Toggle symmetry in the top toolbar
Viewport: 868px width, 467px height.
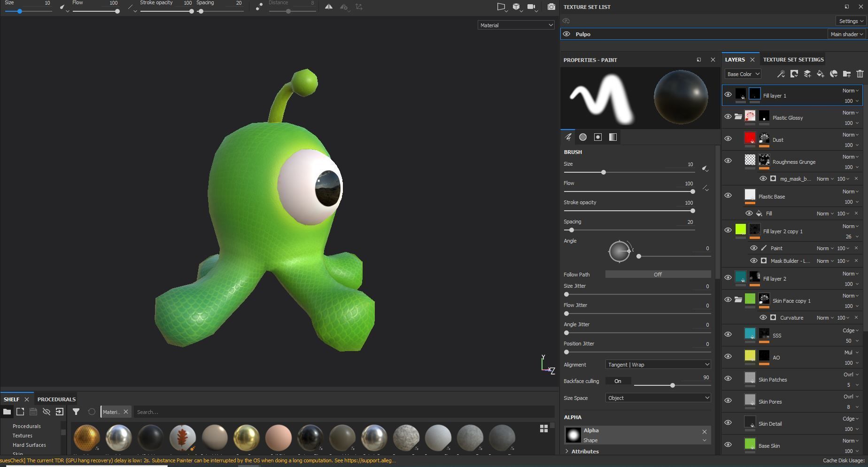pos(328,7)
